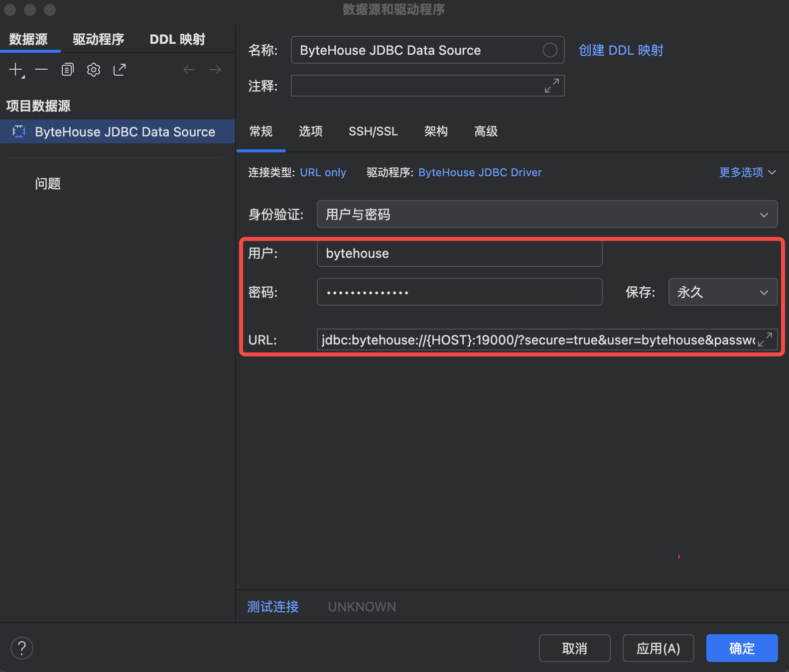Screen dimensions: 789x672
Task: Open the 保存 dropdown set to 永久
Action: click(723, 292)
